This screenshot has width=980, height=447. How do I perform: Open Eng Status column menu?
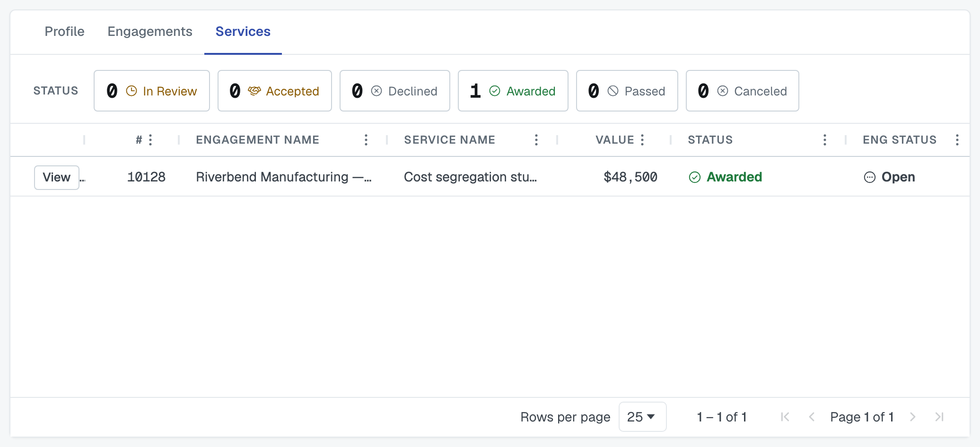(x=957, y=140)
